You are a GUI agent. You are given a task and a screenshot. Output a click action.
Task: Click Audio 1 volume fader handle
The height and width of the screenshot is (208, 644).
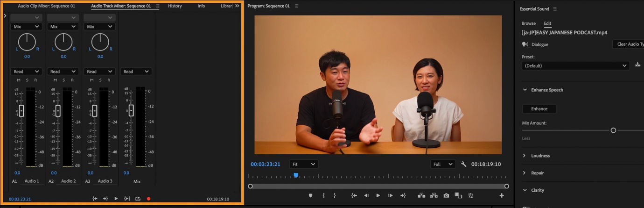[x=21, y=111]
